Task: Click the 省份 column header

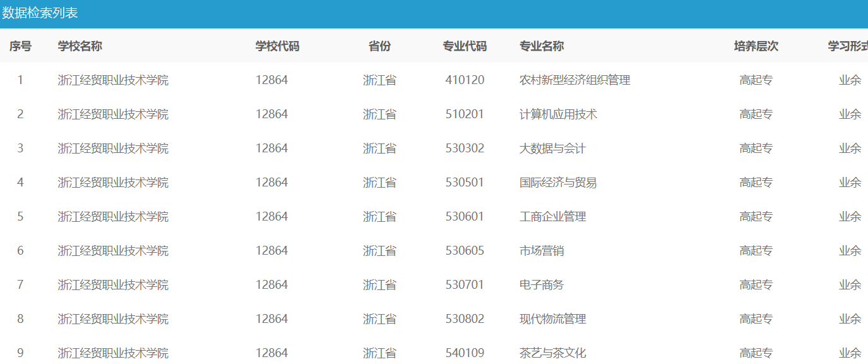Action: coord(379,46)
